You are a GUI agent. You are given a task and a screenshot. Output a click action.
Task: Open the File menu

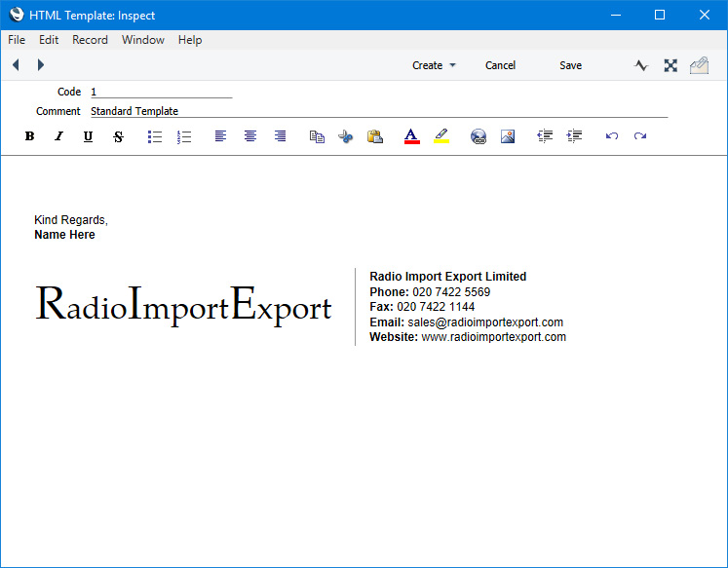click(17, 40)
